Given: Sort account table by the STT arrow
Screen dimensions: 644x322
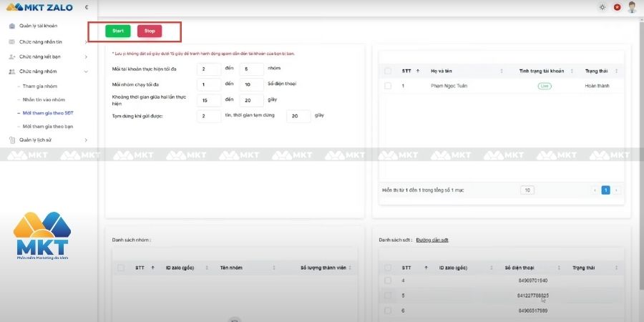Looking at the screenshot, I should coord(418,71).
